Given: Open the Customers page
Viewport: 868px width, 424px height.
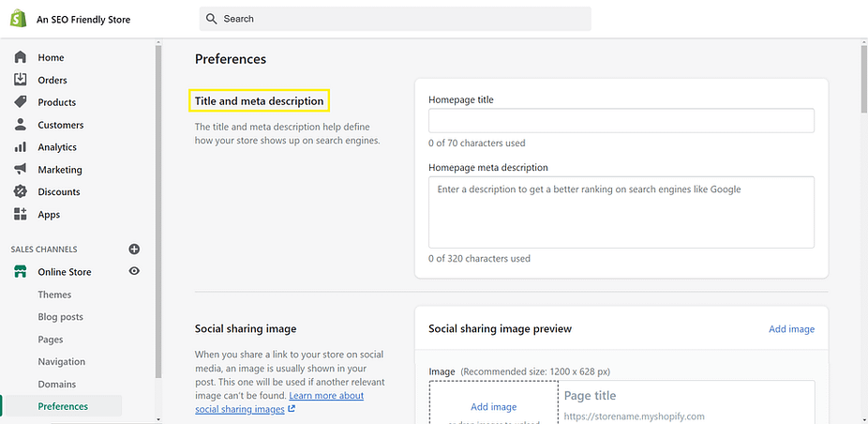Looking at the screenshot, I should pyautogui.click(x=60, y=126).
